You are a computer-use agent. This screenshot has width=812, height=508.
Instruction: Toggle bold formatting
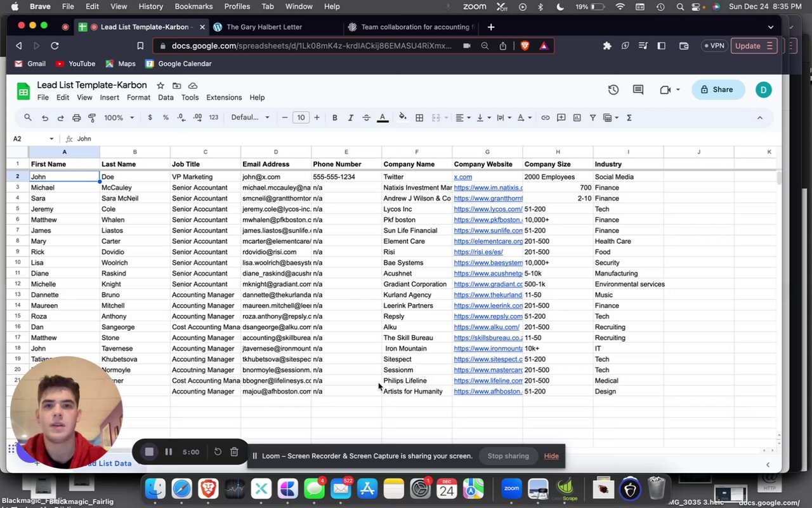tap(335, 117)
